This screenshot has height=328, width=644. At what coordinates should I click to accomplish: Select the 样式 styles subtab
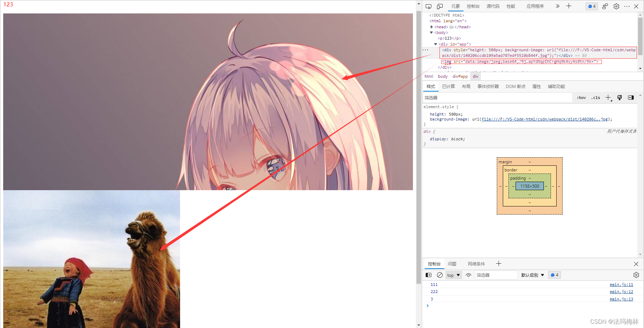(431, 87)
